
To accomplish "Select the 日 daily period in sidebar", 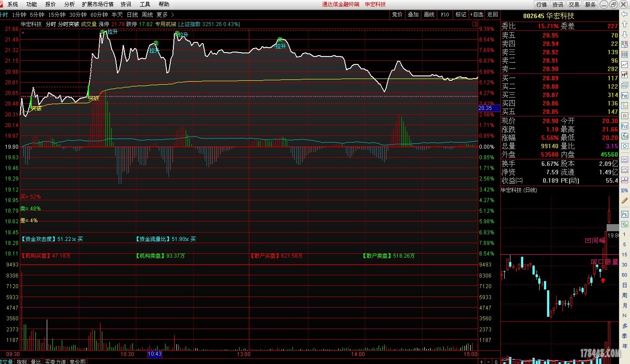I will [625, 285].
